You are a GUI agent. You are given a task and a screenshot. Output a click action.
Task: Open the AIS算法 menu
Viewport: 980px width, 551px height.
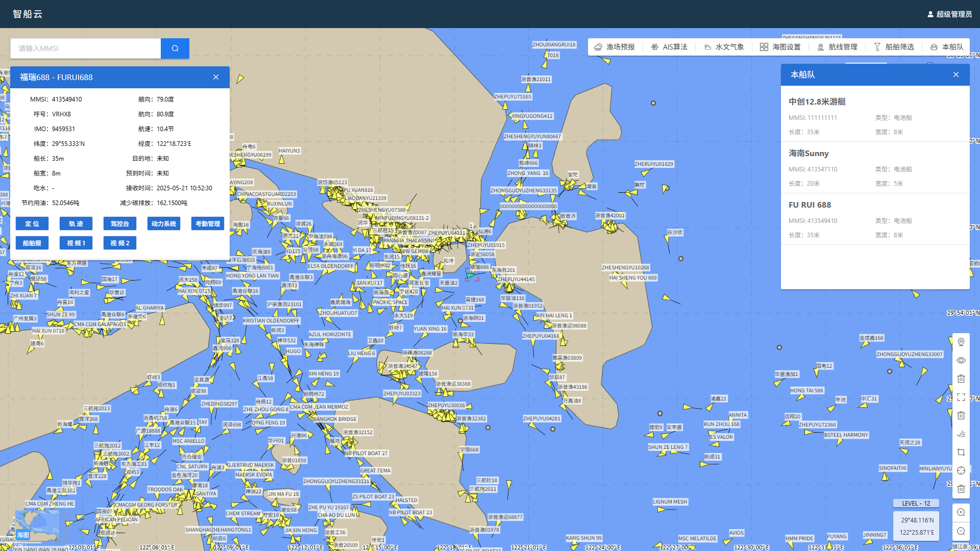pyautogui.click(x=669, y=47)
